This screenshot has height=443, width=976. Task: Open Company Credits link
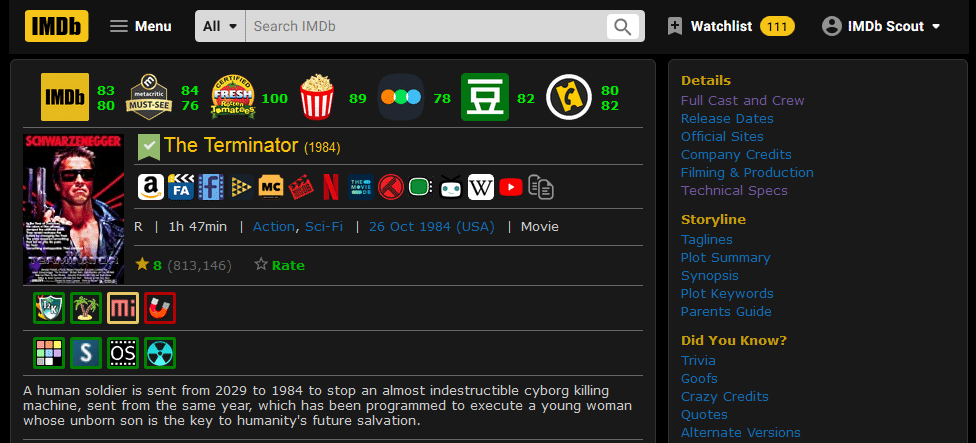(736, 154)
